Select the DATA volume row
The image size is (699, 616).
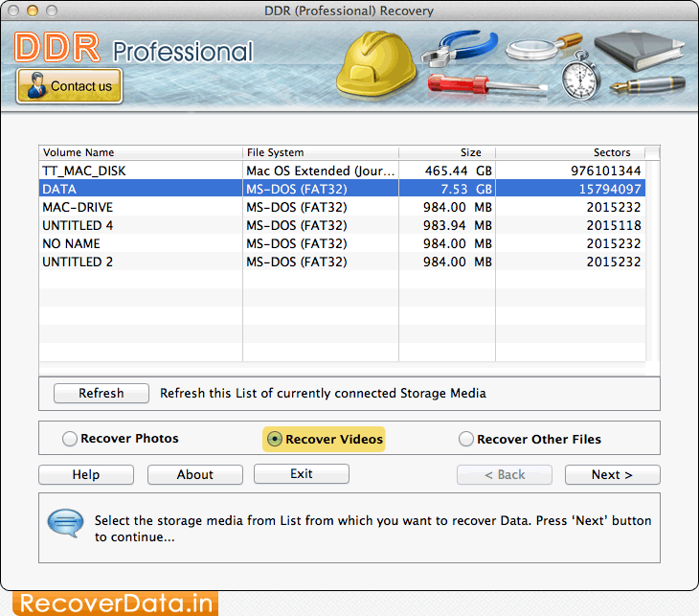[x=342, y=189]
